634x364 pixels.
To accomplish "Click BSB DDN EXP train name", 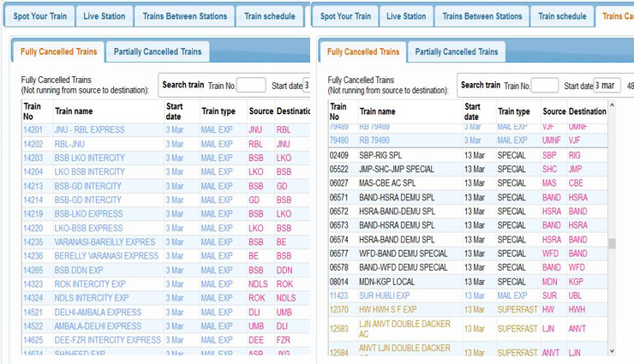I will (79, 270).
